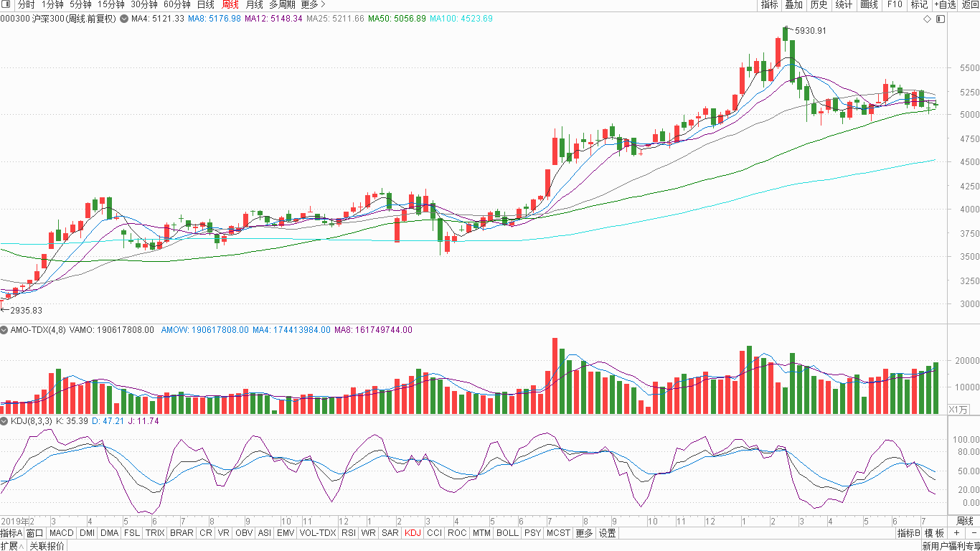Click the 返回 back button
The image size is (980, 551).
(970, 4)
